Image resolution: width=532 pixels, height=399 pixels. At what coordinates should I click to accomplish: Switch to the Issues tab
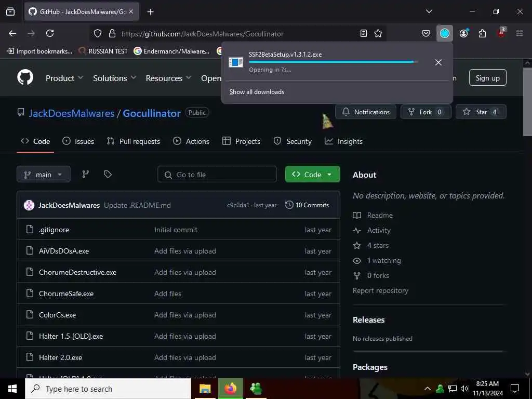pos(78,141)
